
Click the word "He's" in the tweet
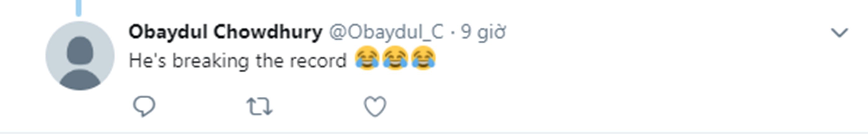point(148,61)
